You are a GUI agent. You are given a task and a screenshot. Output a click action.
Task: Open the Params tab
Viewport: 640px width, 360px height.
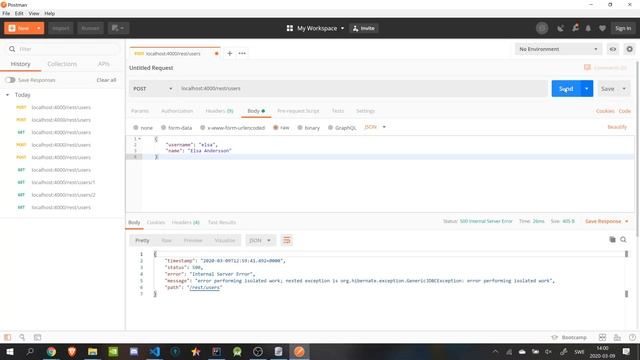[140, 111]
